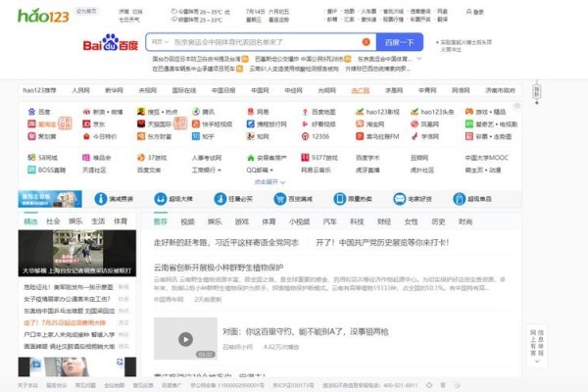Open the 12306 railway shortcut

pos(316,136)
